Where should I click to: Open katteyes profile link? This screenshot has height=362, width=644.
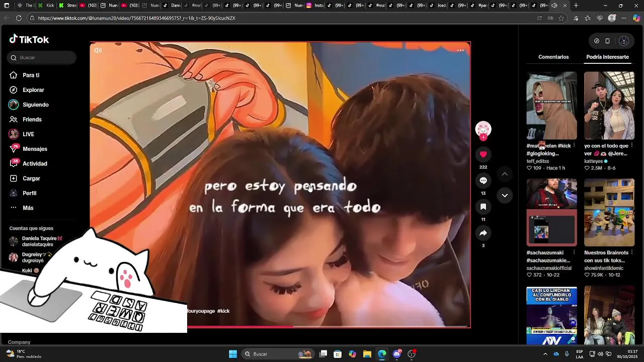click(594, 161)
